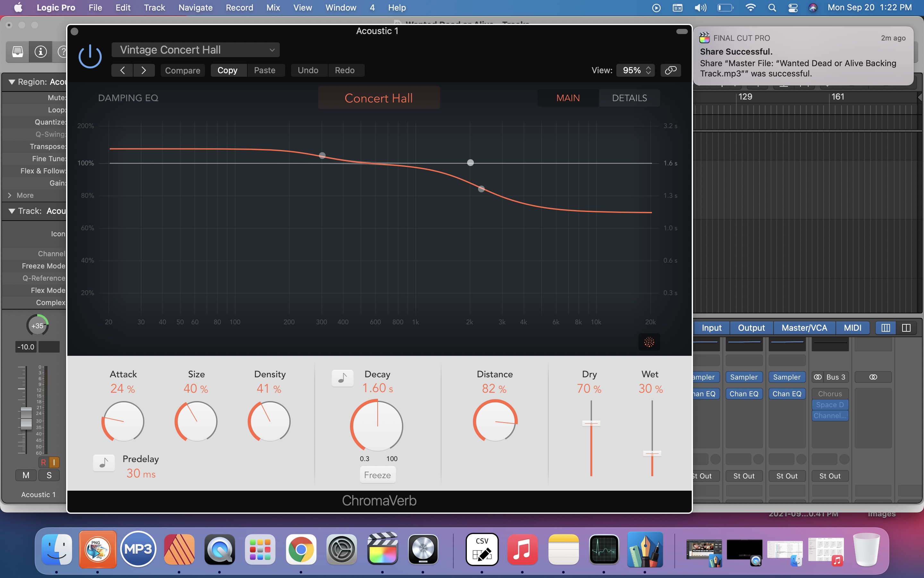Open the Bus 3 input slot

(x=830, y=377)
